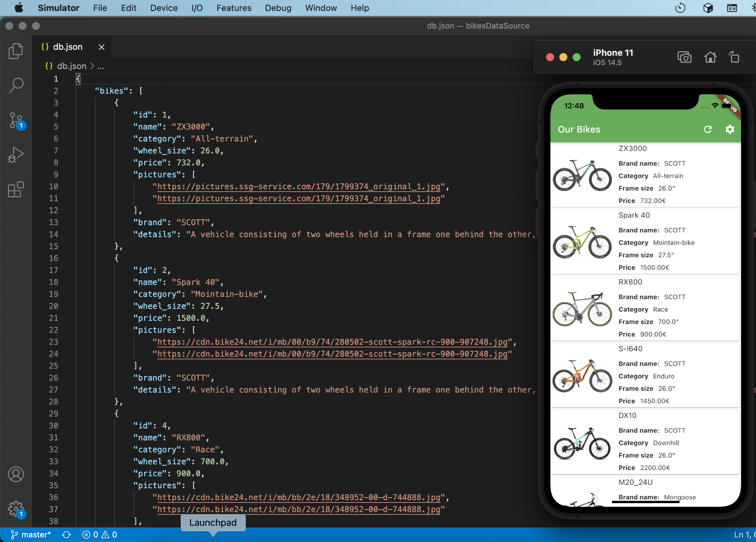Open the first ssg-service picture URL link

pos(299,186)
